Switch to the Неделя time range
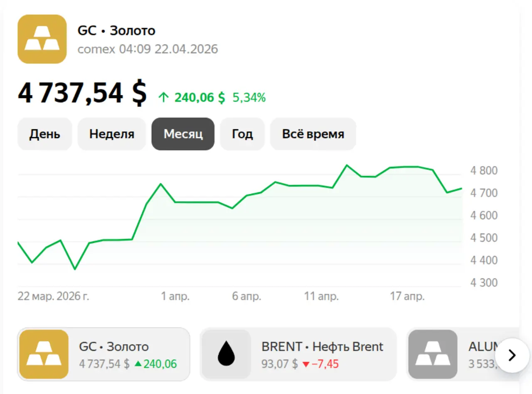This screenshot has width=532, height=394. pyautogui.click(x=111, y=134)
